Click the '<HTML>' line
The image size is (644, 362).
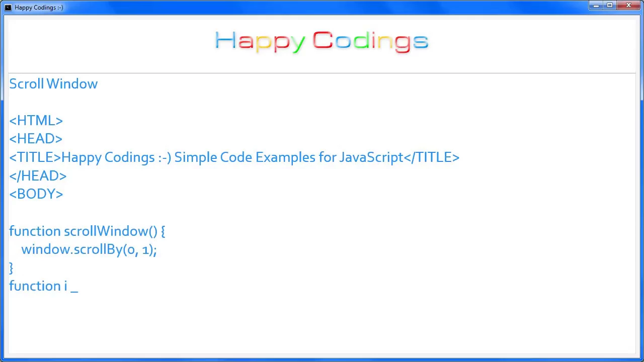36,121
